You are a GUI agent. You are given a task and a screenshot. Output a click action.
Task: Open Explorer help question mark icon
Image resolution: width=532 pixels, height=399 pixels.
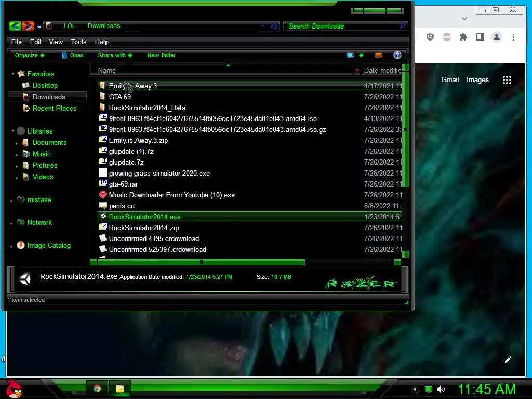click(x=397, y=55)
